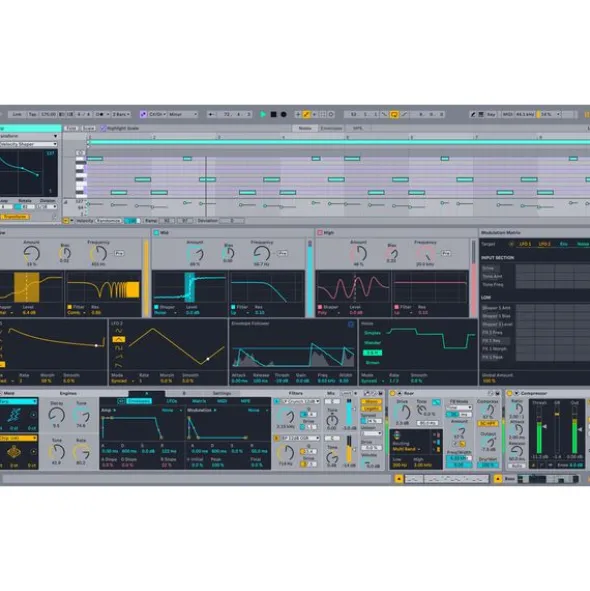Select the sine waveform icon in LFO 2
Viewport: 590px width, 591px height.
click(119, 331)
